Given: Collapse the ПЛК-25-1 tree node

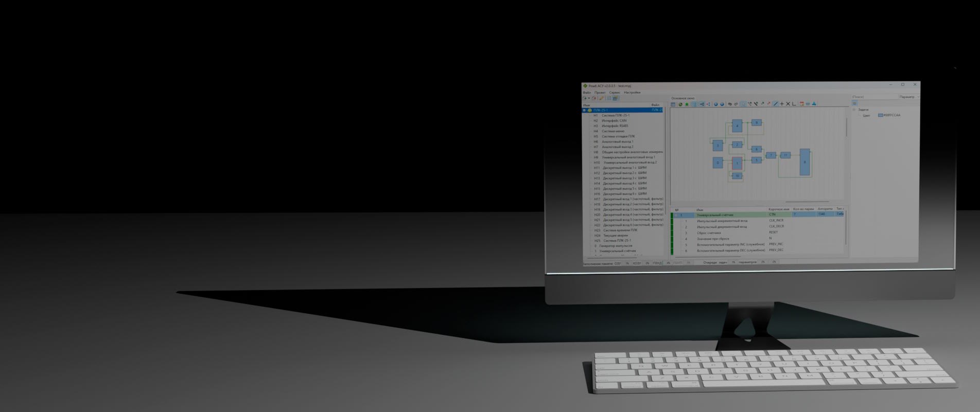Looking at the screenshot, I should click(584, 110).
